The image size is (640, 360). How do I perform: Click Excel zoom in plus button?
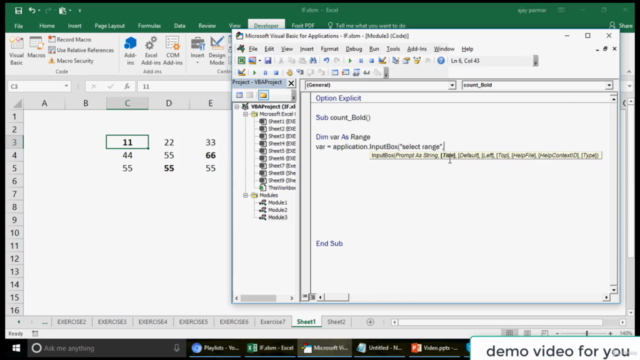click(x=610, y=333)
